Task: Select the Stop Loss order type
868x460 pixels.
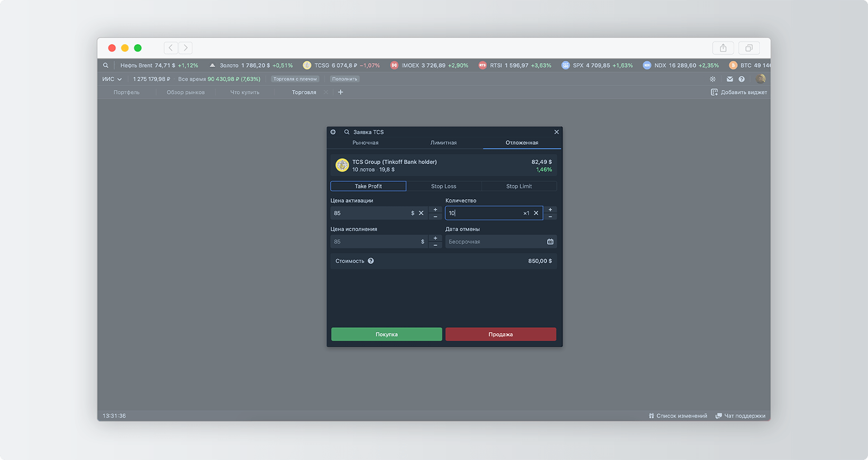Action: (x=444, y=186)
